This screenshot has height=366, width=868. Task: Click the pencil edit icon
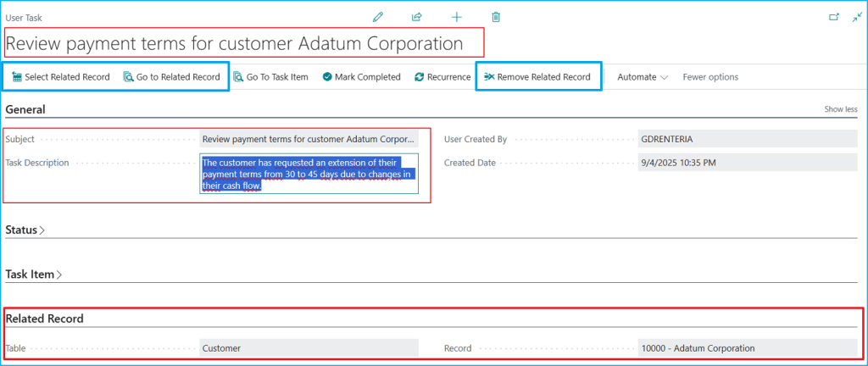pos(378,17)
